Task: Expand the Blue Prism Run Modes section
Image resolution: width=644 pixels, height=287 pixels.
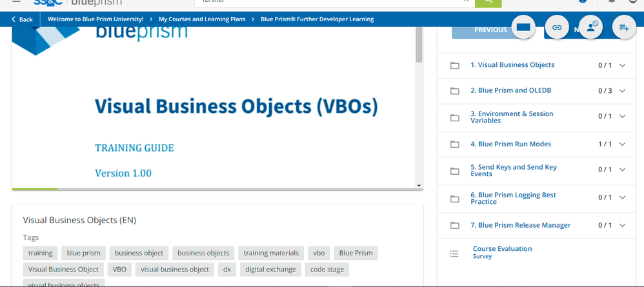Action: (623, 144)
